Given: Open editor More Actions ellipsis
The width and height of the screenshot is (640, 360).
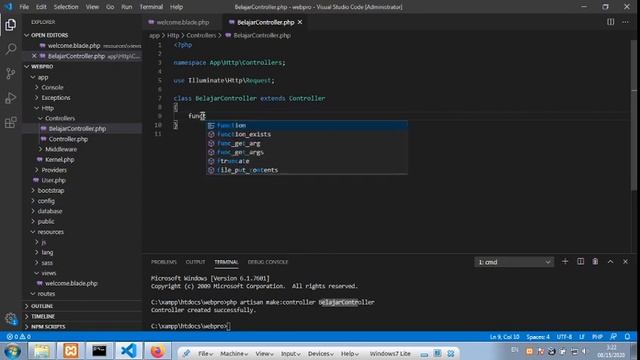Looking at the screenshot, I should tap(625, 22).
